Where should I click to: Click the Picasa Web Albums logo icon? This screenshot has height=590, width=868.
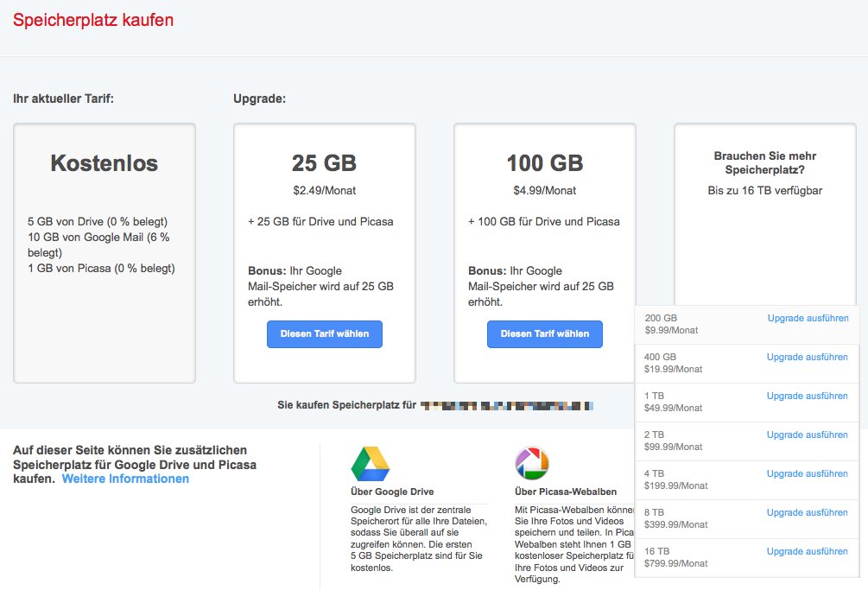pos(532,463)
